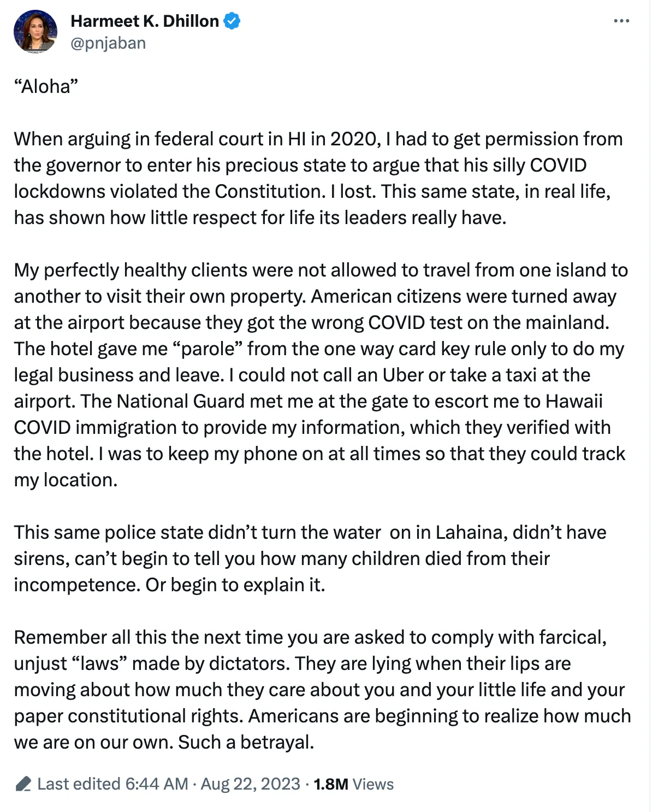Click the "Such a betrayal." sentence
The width and height of the screenshot is (664, 812).
[246, 742]
